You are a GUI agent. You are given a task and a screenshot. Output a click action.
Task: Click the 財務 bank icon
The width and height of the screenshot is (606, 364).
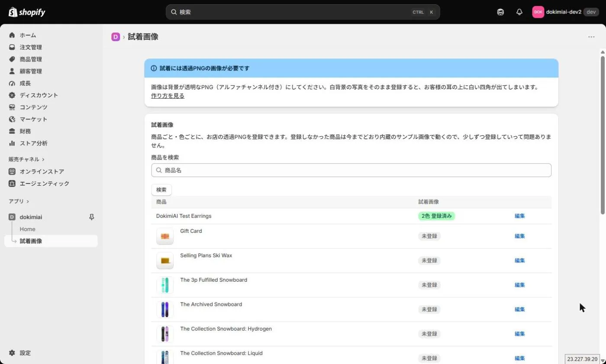click(12, 131)
